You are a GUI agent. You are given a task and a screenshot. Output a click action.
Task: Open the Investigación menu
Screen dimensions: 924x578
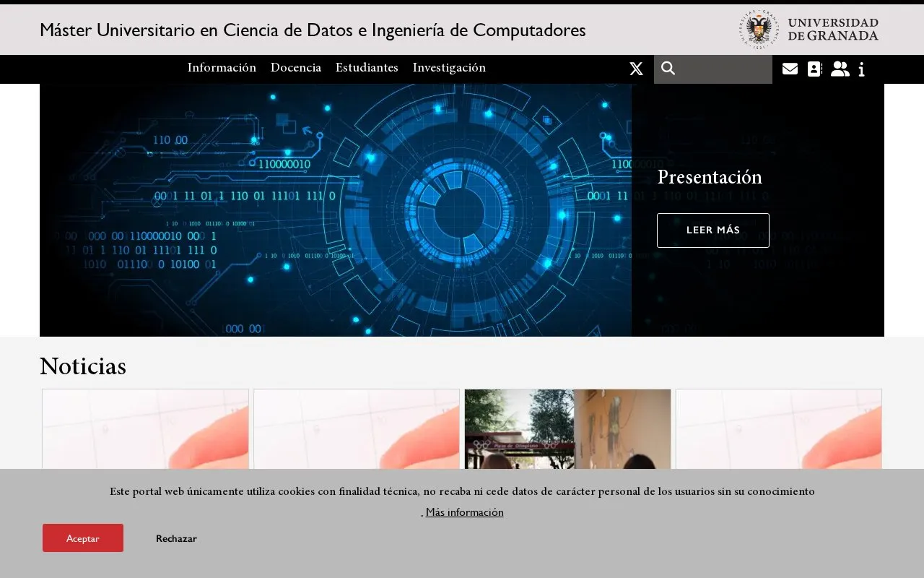pos(449,68)
